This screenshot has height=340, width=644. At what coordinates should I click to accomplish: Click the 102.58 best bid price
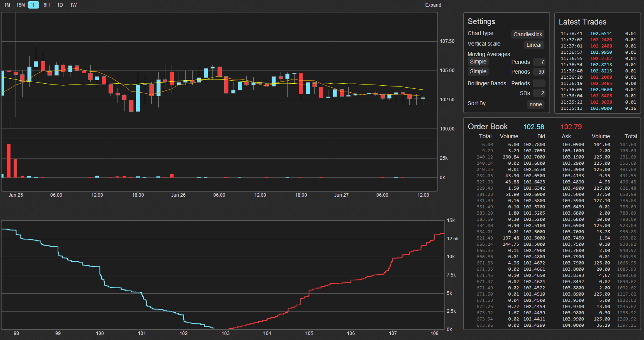coord(533,127)
